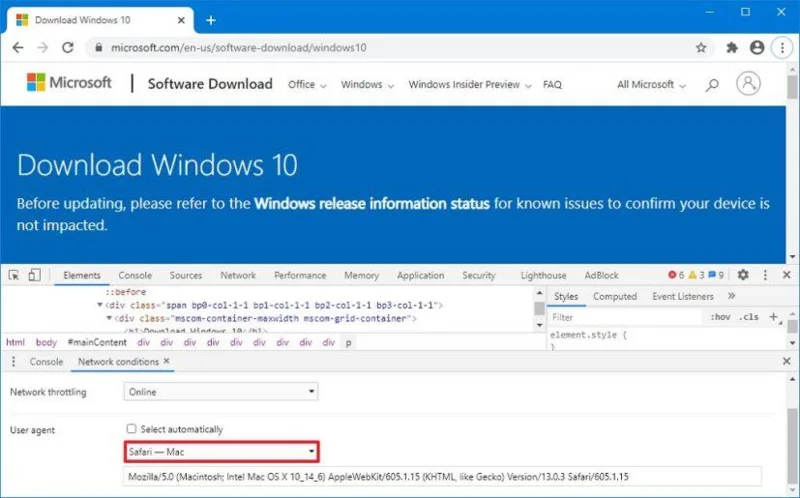Switch to the Network tab
This screenshot has height=498, width=800.
[238, 275]
